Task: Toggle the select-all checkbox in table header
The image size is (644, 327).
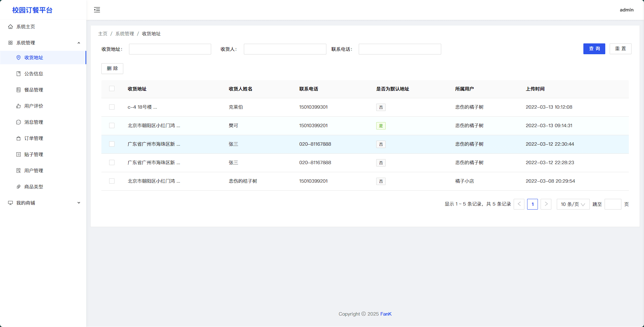Action: pos(112,88)
